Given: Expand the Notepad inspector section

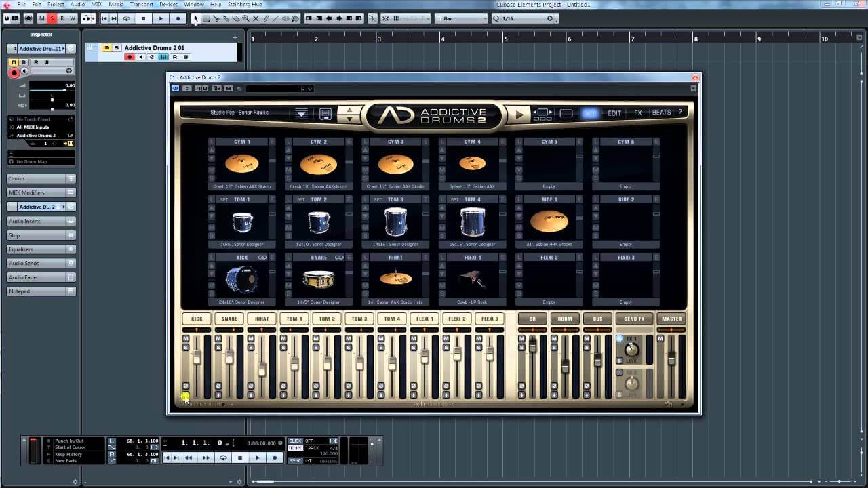Looking at the screenshot, I should pyautogui.click(x=41, y=291).
